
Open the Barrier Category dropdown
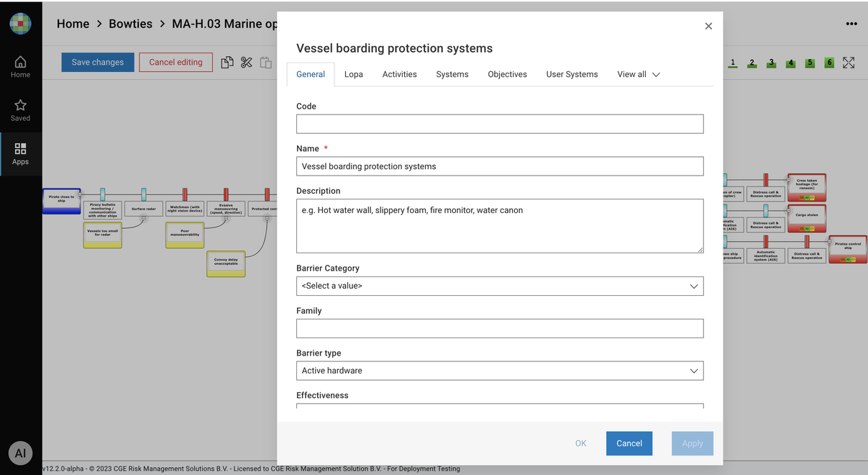pos(500,286)
